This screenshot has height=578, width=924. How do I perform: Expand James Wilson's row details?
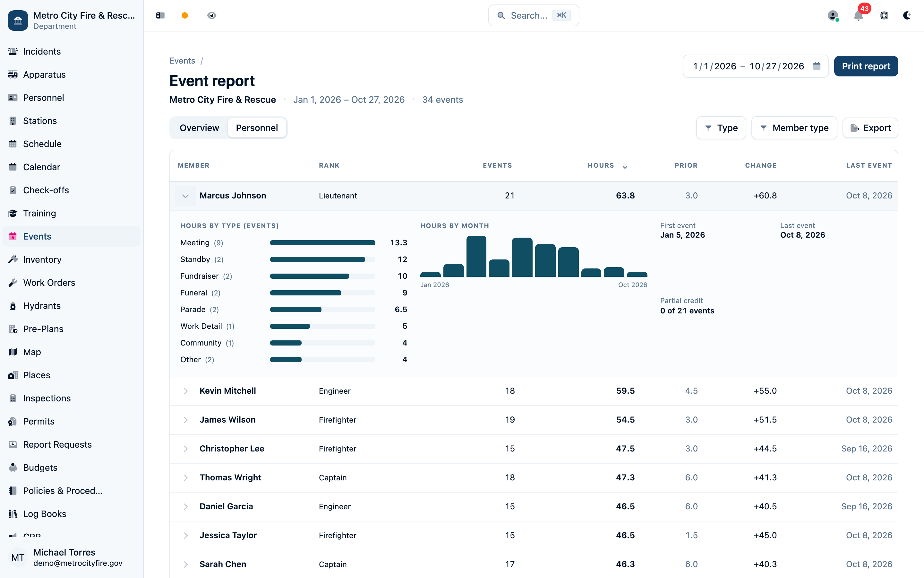(185, 420)
